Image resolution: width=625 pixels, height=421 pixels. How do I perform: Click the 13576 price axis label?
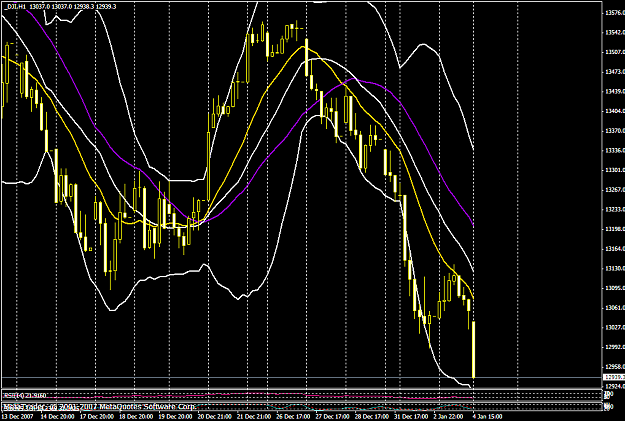[615, 13]
